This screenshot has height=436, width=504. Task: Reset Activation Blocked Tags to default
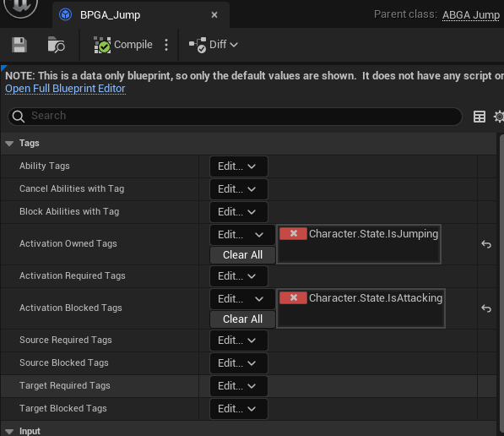pos(486,308)
